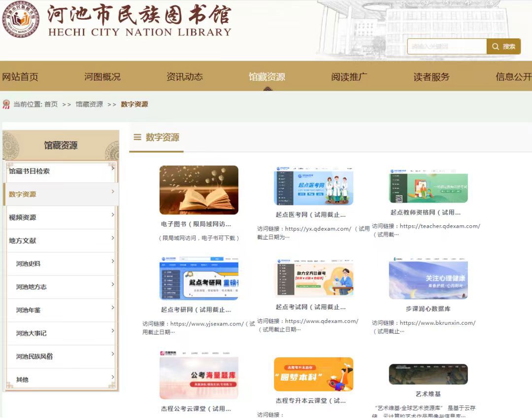532x418 pixels.
Task: Click the 步课润心数据库 thumbnail image
Action: click(x=428, y=278)
